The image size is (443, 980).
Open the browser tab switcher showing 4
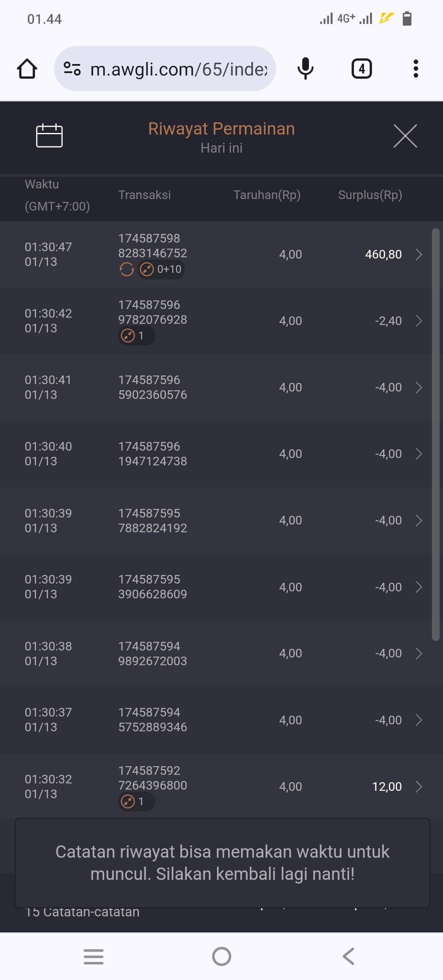[361, 69]
